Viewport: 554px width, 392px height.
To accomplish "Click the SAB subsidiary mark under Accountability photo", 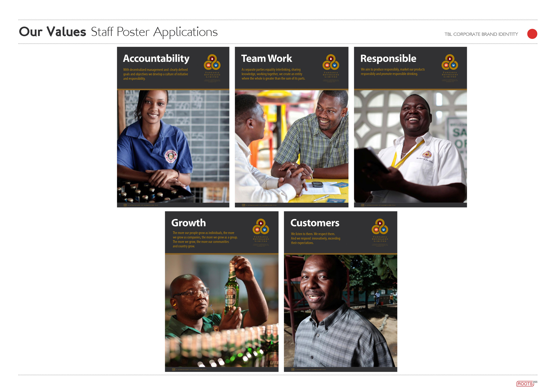I will pos(141,205).
